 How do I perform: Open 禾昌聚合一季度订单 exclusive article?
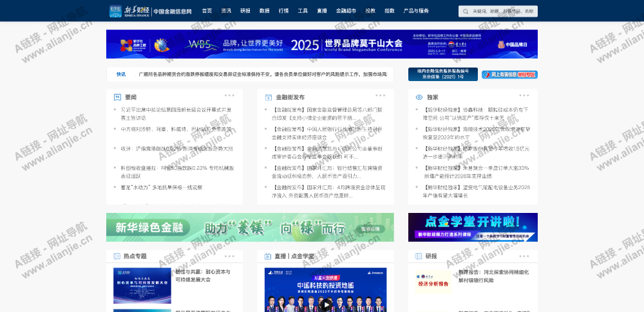476,172
